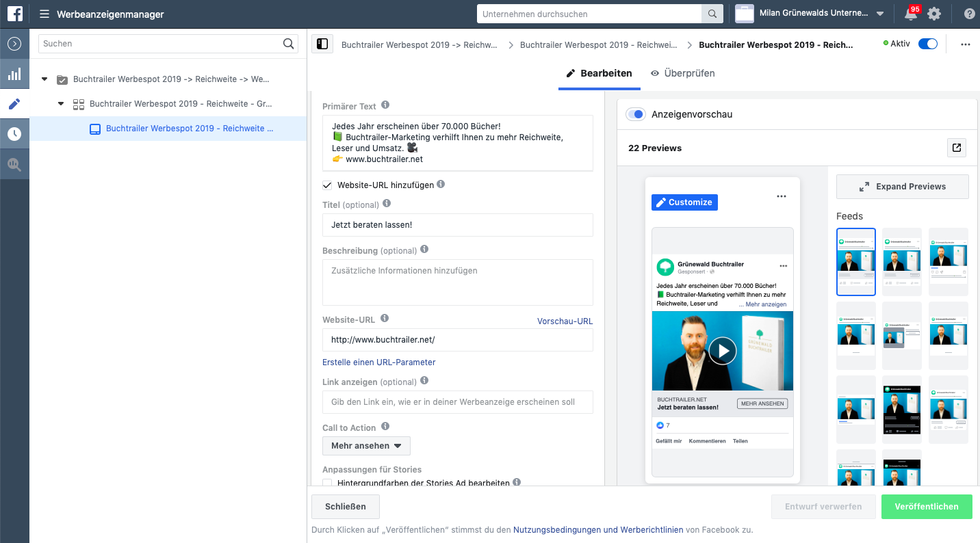
Task: Click the Customize button
Action: (684, 202)
